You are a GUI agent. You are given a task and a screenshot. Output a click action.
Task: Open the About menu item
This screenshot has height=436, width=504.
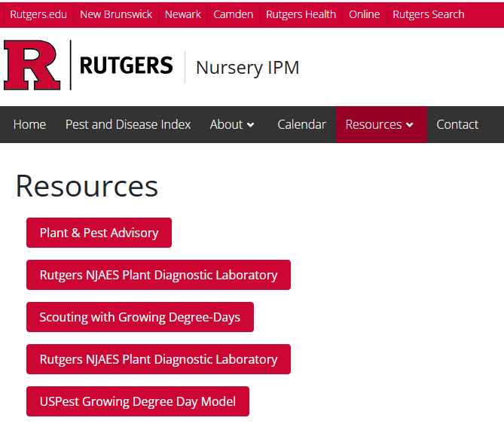point(226,125)
